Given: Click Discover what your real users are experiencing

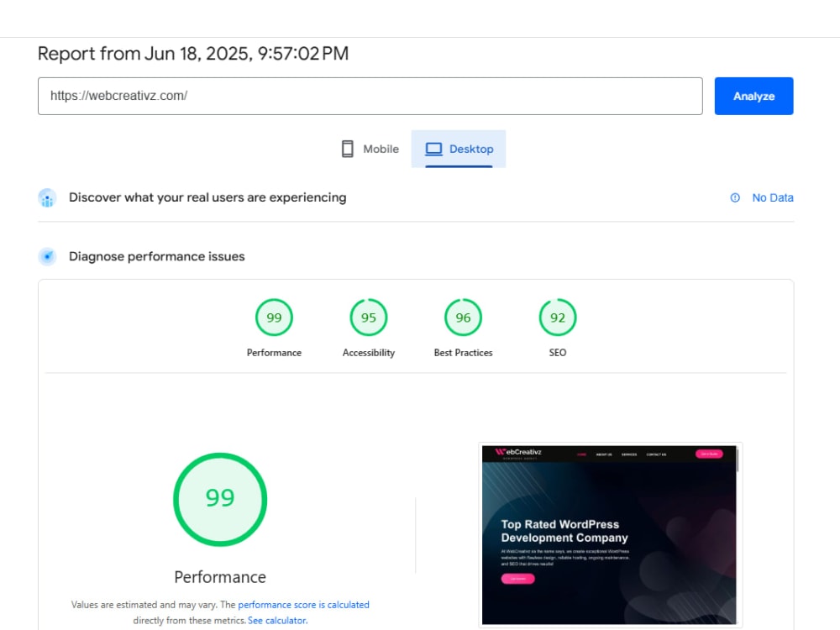Looking at the screenshot, I should (x=207, y=197).
